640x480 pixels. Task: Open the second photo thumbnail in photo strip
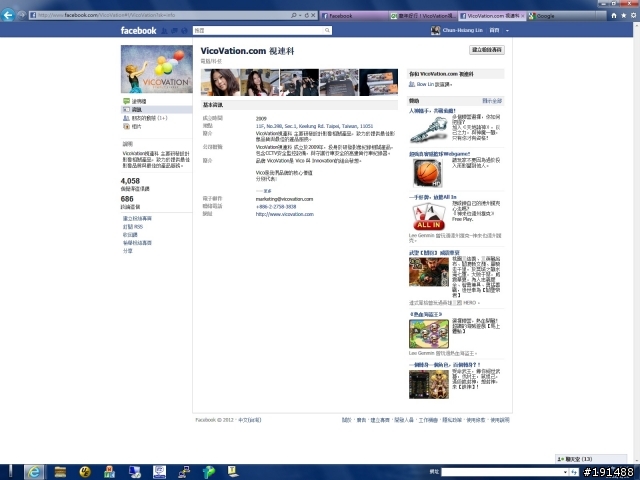pos(260,82)
